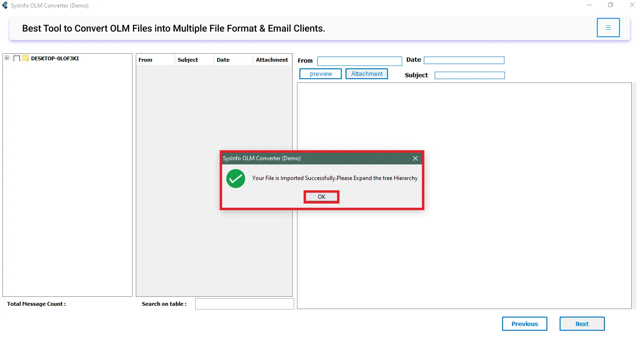This screenshot has height=343, width=644.
Task: Click the Attachment button
Action: [367, 74]
